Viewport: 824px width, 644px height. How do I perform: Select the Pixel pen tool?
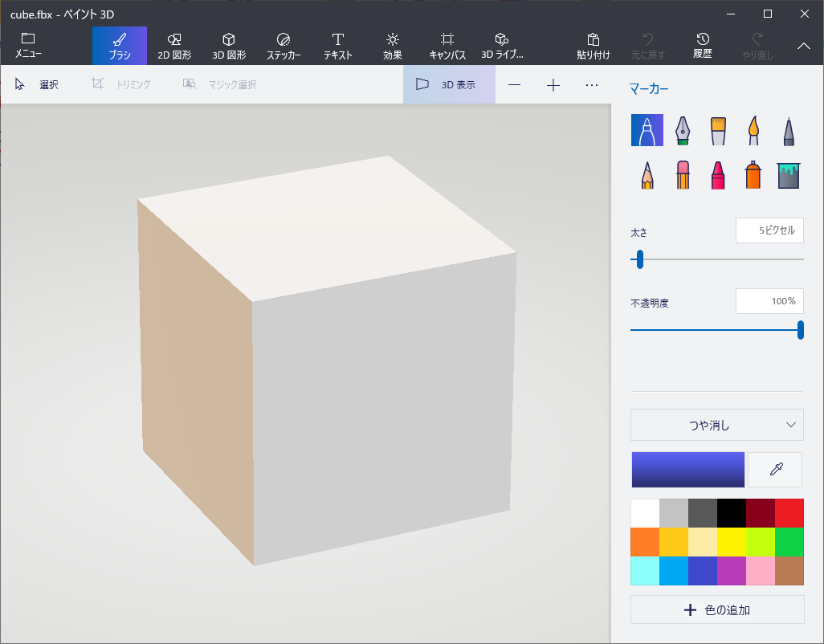(789, 130)
